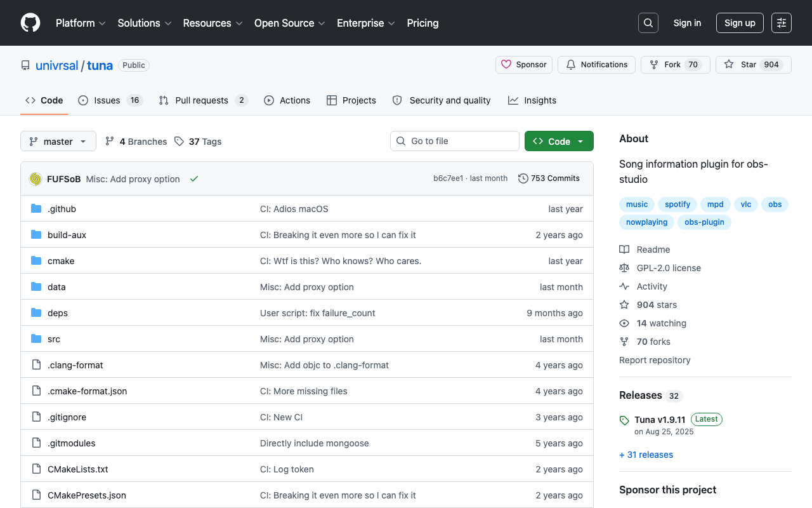Click the data folder icon
The width and height of the screenshot is (812, 508).
click(36, 287)
